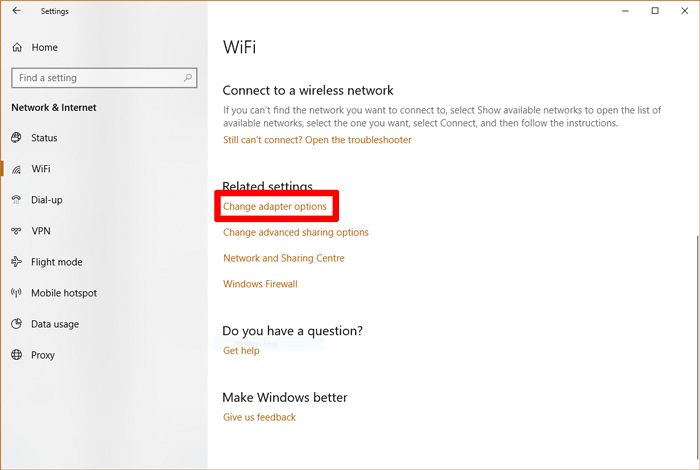Click the Dial-up phone icon
Image resolution: width=700 pixels, height=470 pixels.
[x=17, y=200]
